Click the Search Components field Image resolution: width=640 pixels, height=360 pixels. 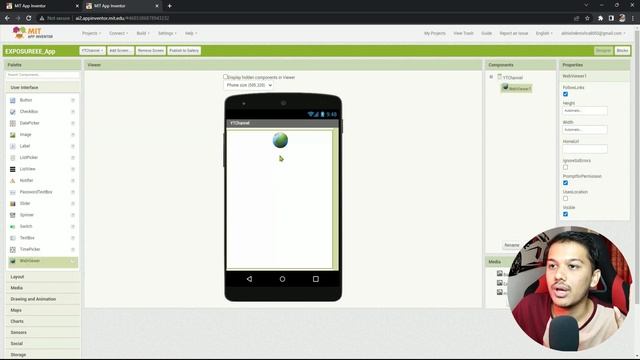point(42,75)
